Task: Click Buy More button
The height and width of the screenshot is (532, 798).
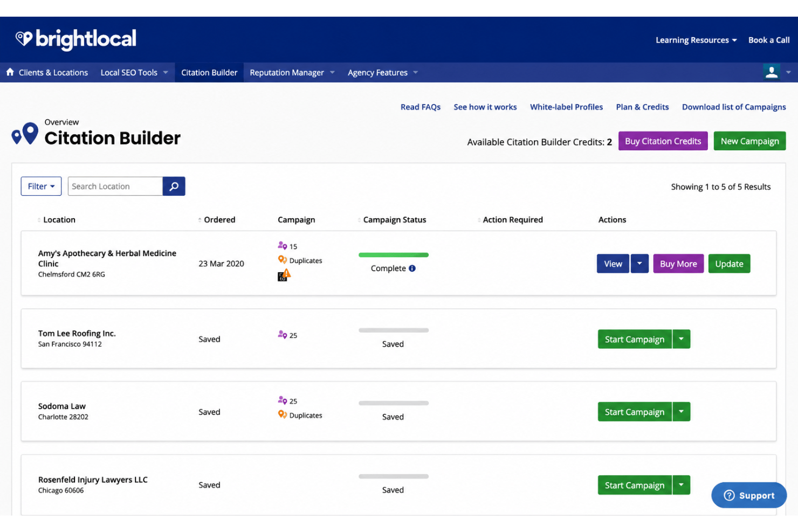Action: tap(678, 264)
